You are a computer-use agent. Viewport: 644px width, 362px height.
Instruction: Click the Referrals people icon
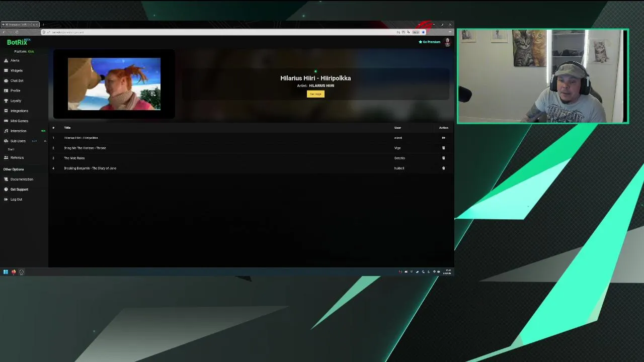point(6,157)
